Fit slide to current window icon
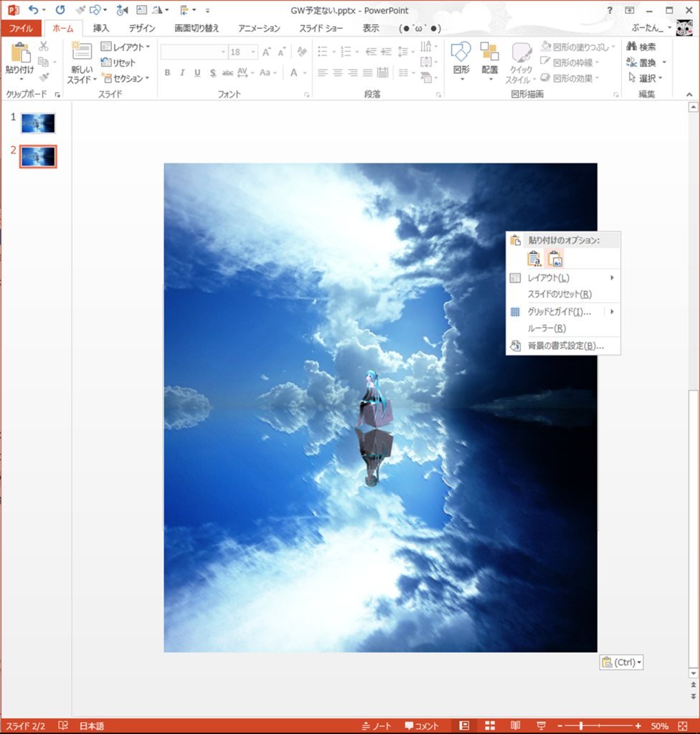 point(683,725)
